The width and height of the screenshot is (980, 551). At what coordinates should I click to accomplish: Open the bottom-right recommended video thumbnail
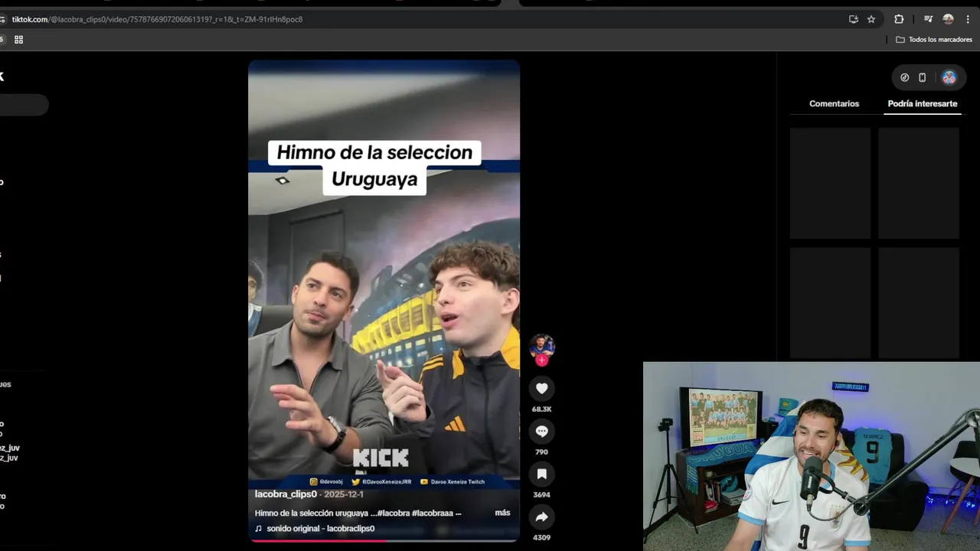(919, 303)
